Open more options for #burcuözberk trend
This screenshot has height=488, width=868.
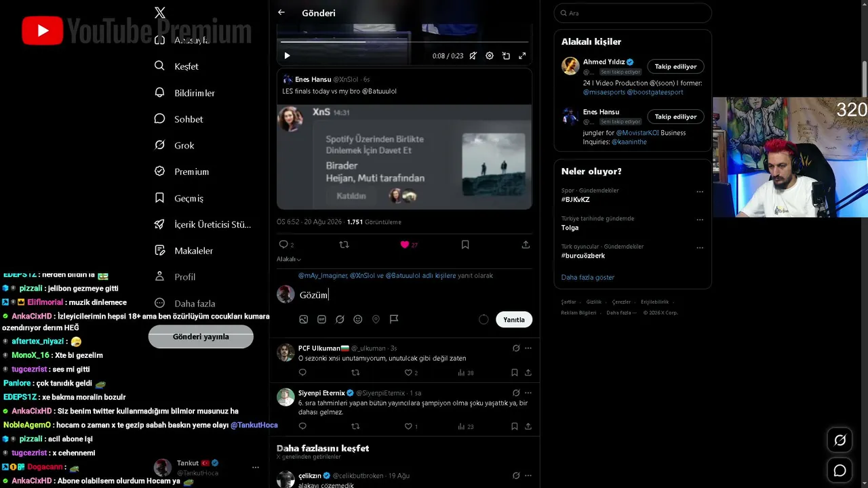pos(700,247)
